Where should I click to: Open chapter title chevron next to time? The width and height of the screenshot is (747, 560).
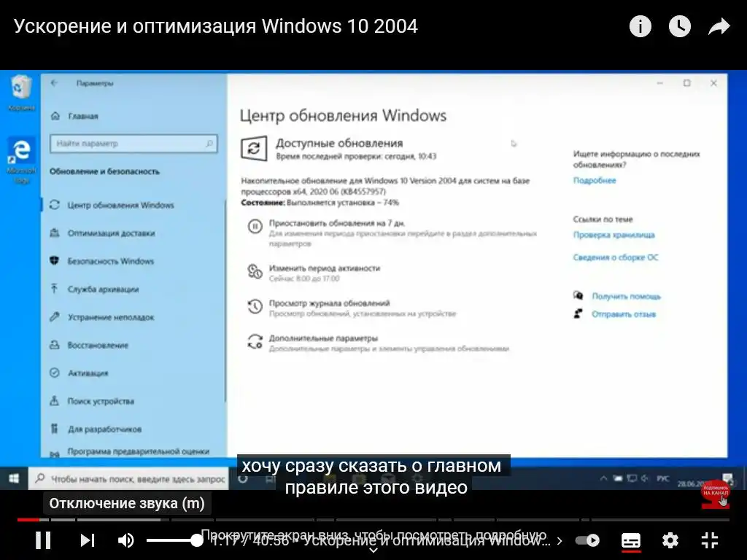pyautogui.click(x=560, y=541)
